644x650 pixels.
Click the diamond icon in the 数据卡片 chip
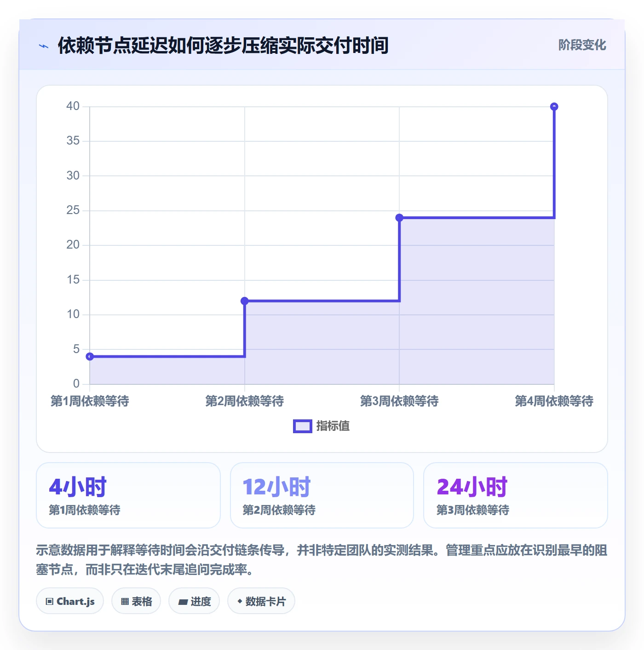point(240,601)
